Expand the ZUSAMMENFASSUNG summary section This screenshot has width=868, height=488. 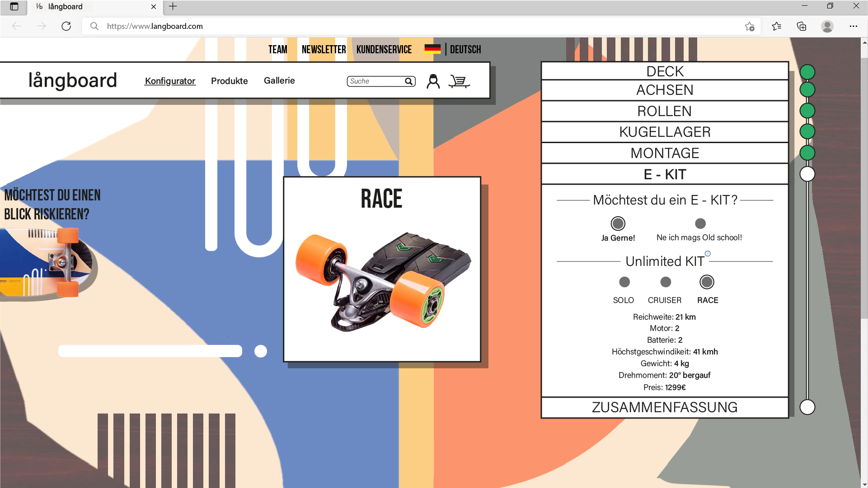click(x=664, y=407)
